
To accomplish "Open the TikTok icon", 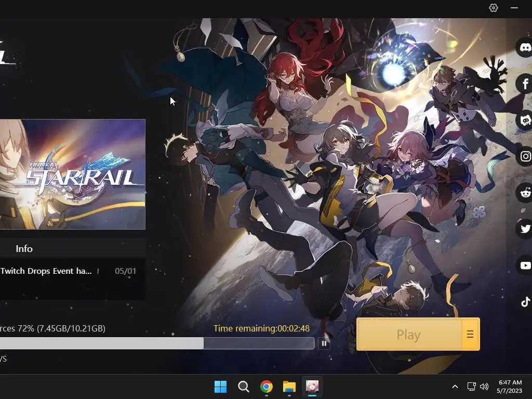I will [x=525, y=302].
